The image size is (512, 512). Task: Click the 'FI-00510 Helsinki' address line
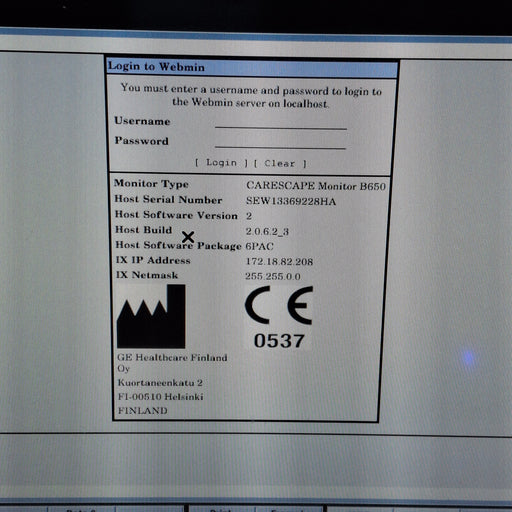[161, 397]
